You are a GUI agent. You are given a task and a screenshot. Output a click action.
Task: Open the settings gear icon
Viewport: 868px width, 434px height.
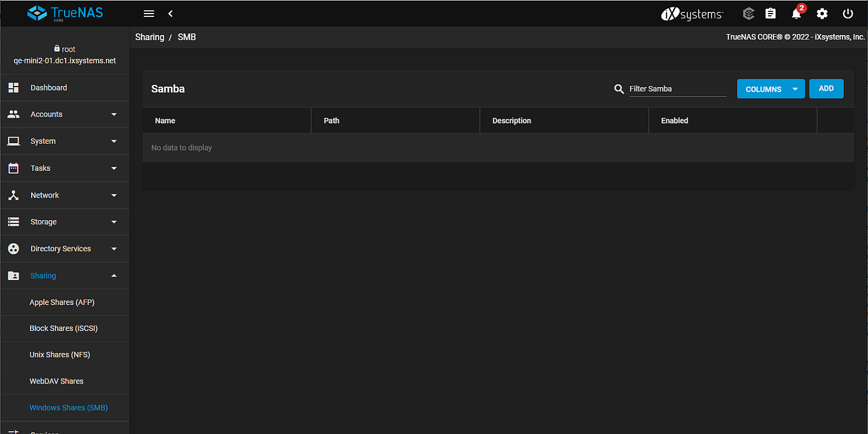[822, 14]
